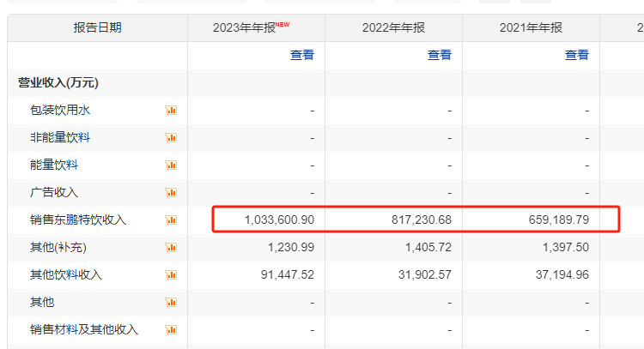Click 查看 link under 2023年年报
The width and height of the screenshot is (644, 349).
pyautogui.click(x=301, y=55)
